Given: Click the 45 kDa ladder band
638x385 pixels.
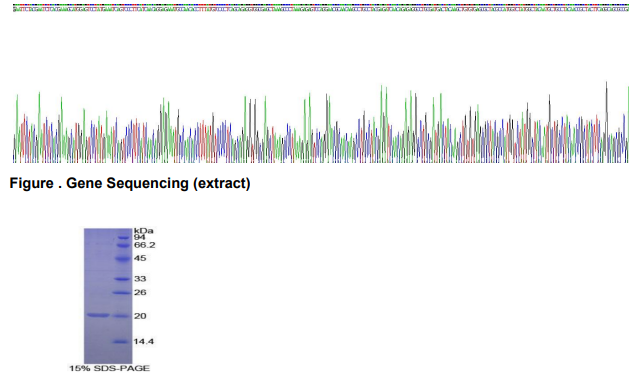Looking at the screenshot, I should 122,259.
